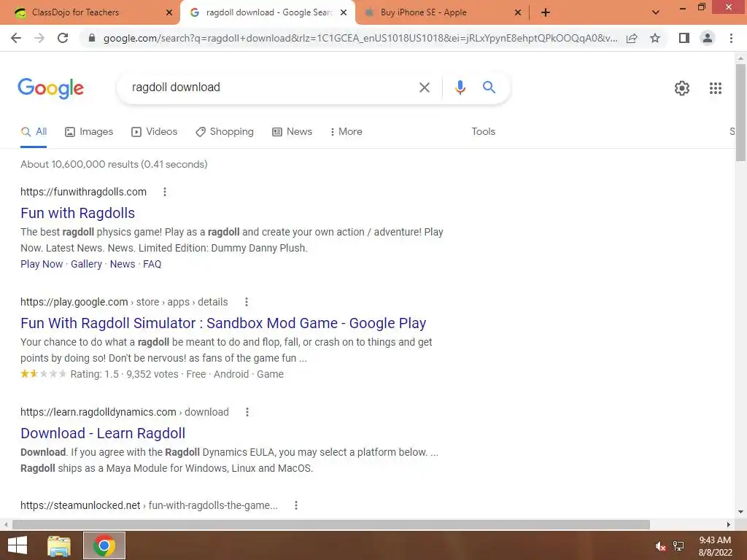Open the Windows Start menu
This screenshot has width=747, height=560.
coord(18,545)
